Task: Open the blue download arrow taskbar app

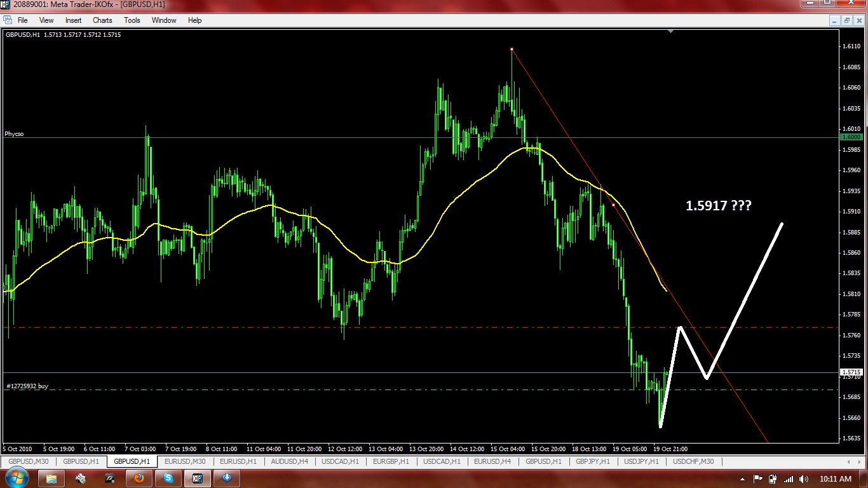Action: pyautogui.click(x=227, y=478)
